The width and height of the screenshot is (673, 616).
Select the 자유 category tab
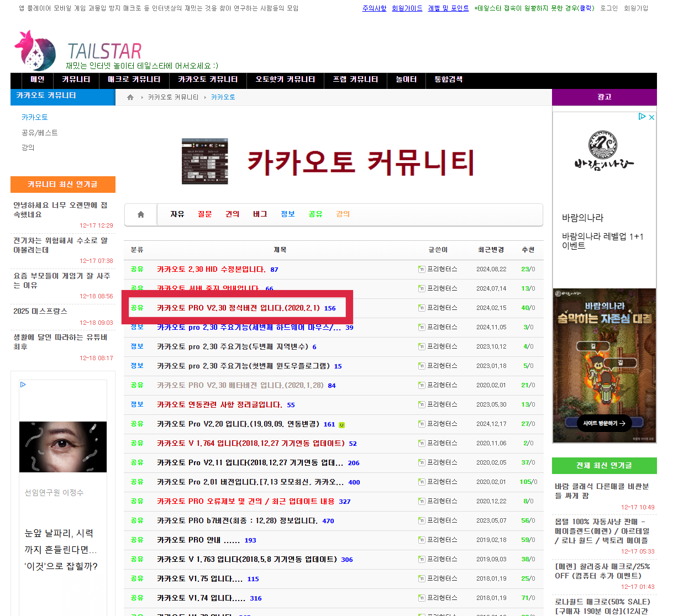tap(177, 214)
